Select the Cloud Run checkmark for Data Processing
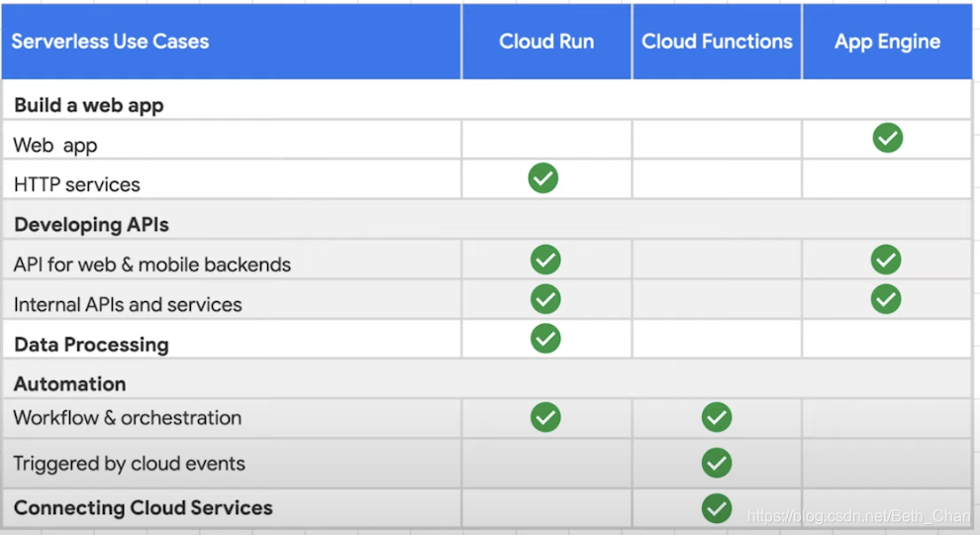The width and height of the screenshot is (980, 535). tap(545, 339)
